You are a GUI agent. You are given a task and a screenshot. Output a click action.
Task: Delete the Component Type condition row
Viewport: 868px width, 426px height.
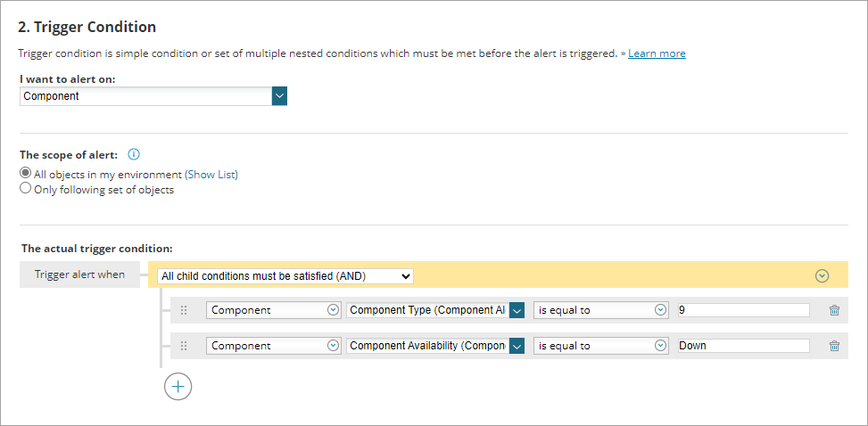click(834, 310)
